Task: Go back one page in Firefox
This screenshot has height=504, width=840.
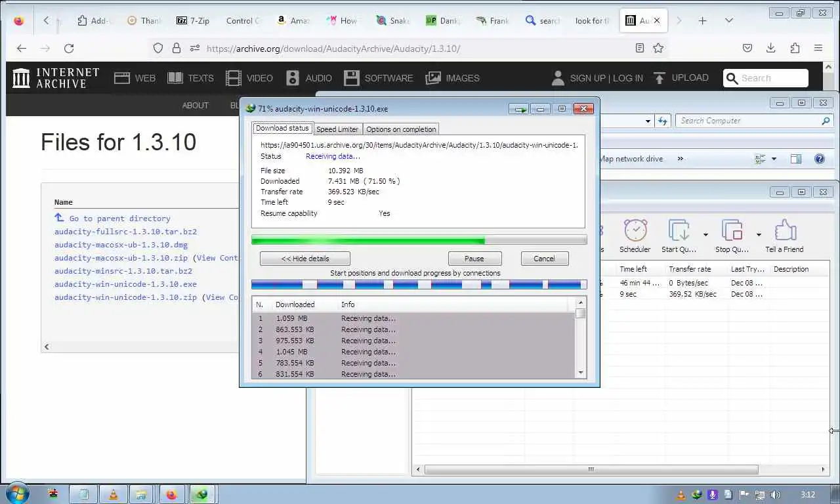Action: [x=22, y=48]
